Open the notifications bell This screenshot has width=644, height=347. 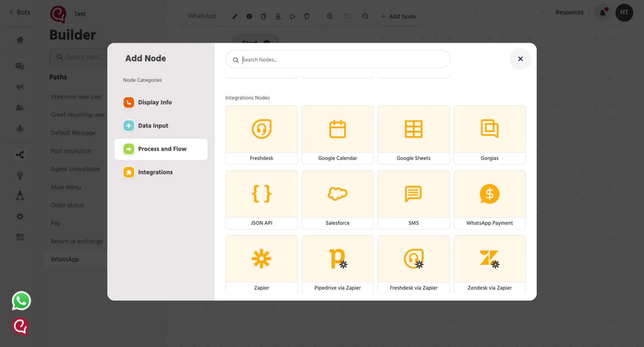[x=602, y=13]
